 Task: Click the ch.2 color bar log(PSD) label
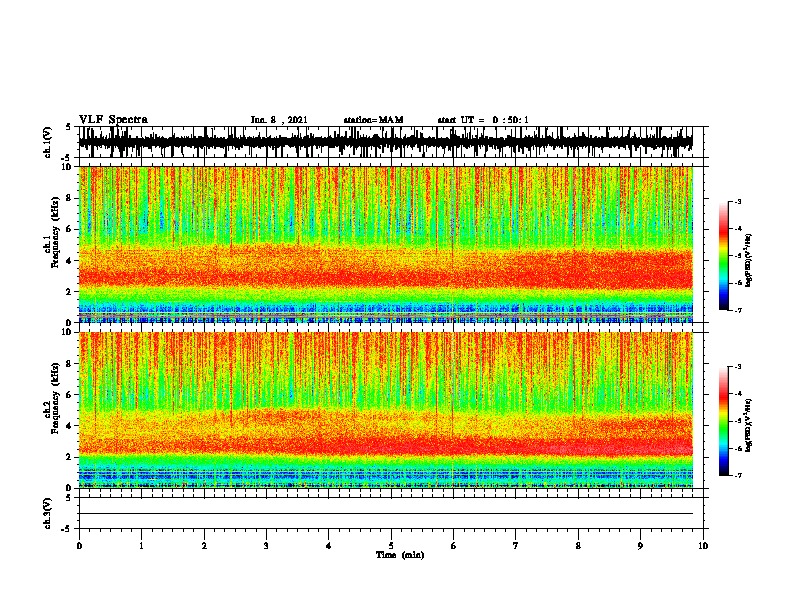(749, 425)
